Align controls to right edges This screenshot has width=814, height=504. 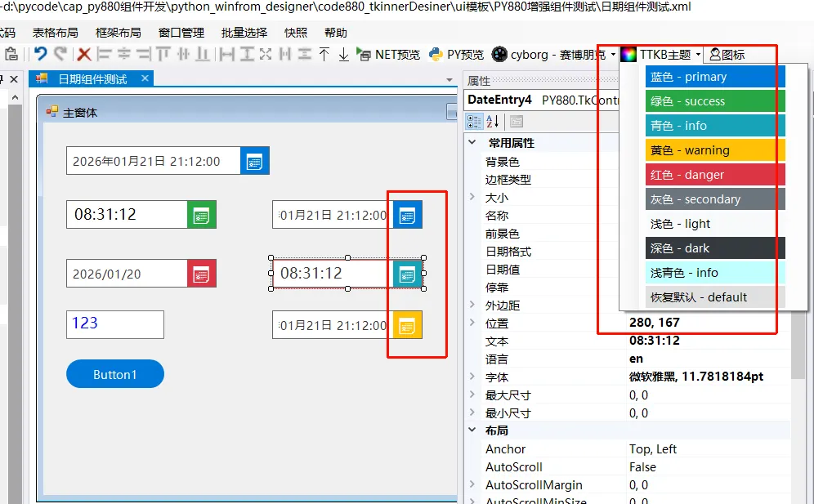tap(144, 54)
